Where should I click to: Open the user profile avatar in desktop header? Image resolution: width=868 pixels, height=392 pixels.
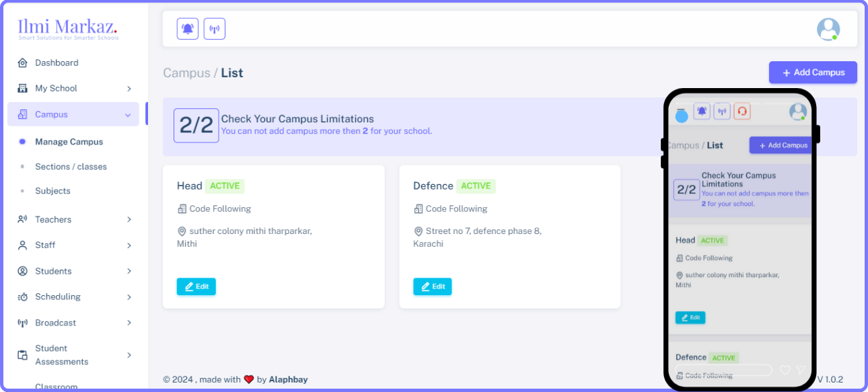(x=828, y=29)
